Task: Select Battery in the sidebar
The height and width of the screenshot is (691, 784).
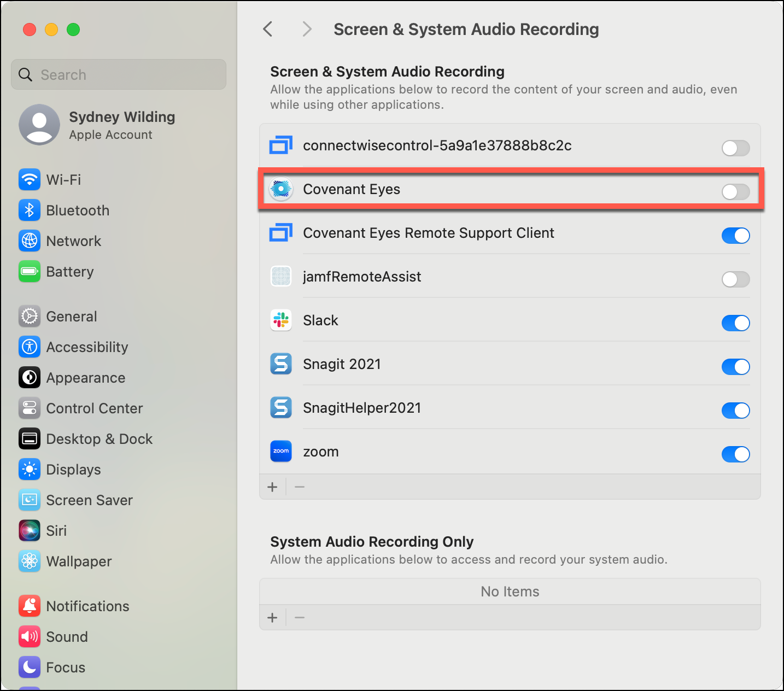Action: pos(69,271)
